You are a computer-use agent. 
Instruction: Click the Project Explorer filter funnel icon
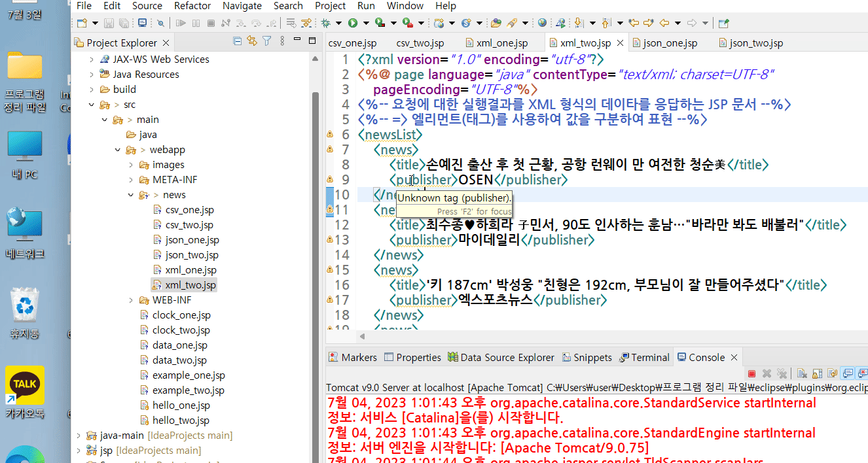click(267, 42)
